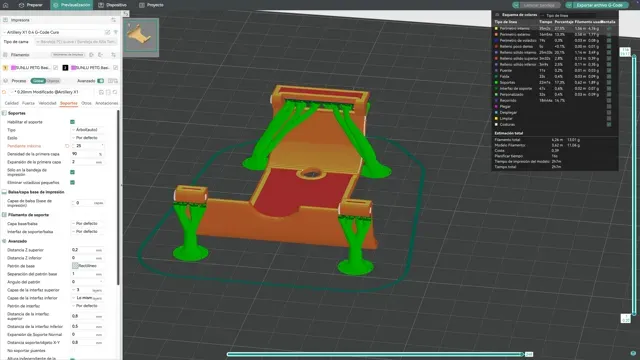
Task: Select the Global process mode
Action: point(38,81)
